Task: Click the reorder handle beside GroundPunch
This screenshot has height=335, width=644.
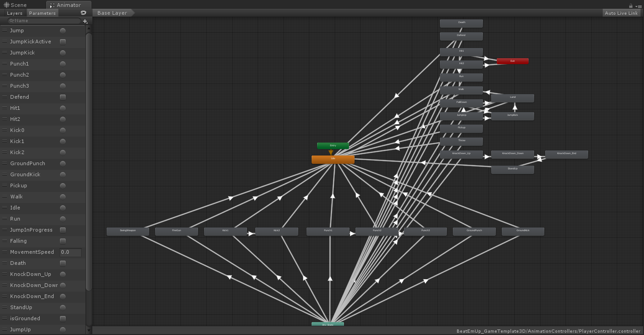Action: tap(5, 163)
